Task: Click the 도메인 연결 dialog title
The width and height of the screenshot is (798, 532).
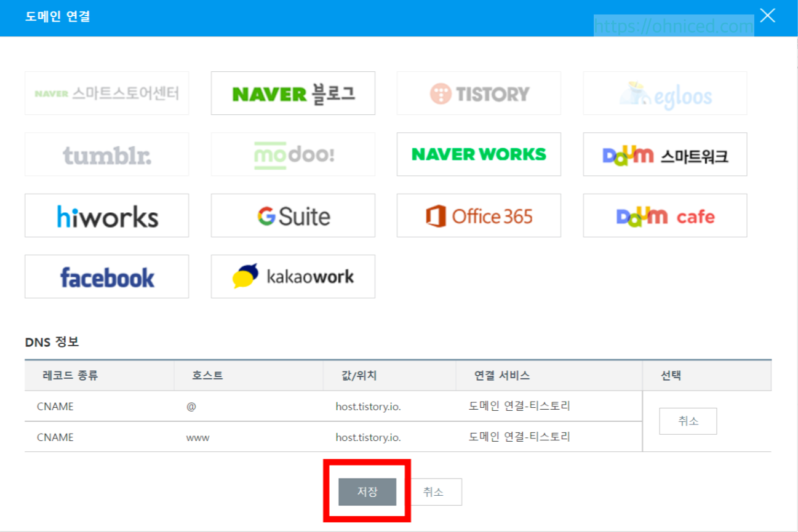Action: (x=58, y=17)
